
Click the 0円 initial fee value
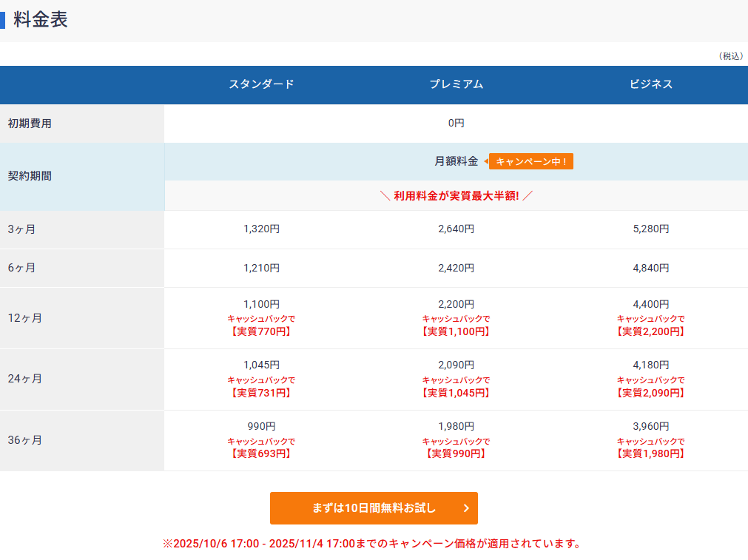456,124
